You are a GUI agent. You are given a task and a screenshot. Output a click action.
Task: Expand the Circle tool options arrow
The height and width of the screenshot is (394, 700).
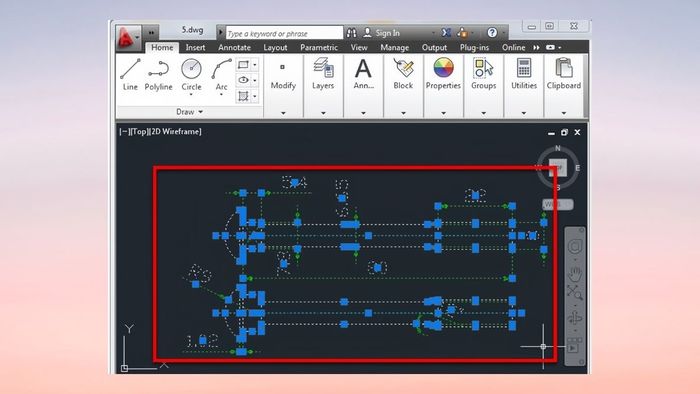(x=191, y=95)
